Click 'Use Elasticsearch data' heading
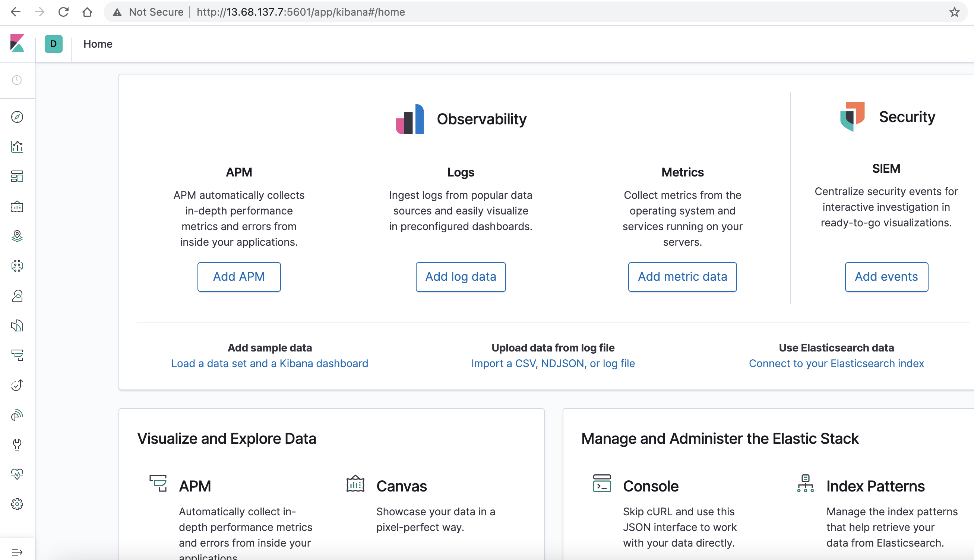This screenshot has width=974, height=560. pos(836,348)
